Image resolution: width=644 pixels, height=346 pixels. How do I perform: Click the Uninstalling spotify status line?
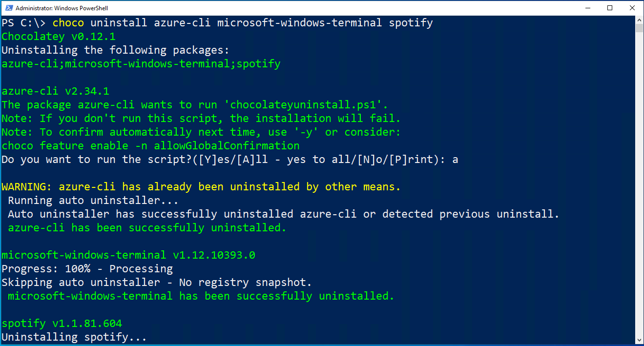[x=74, y=337]
